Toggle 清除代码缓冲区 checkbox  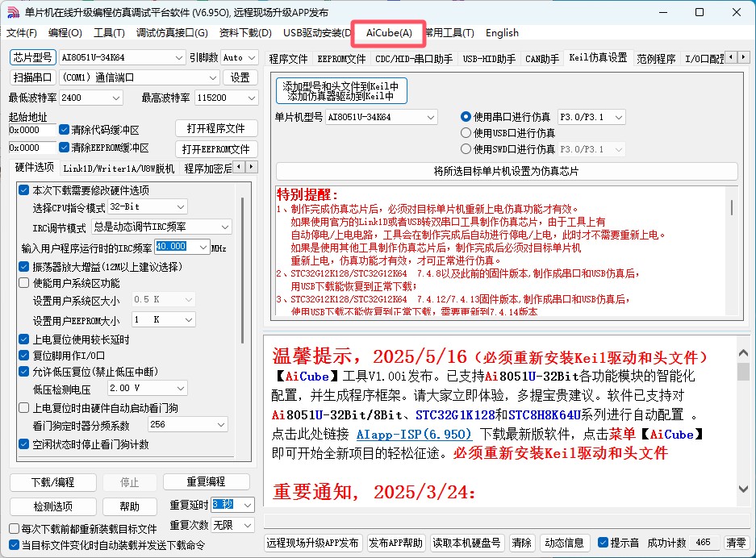[x=64, y=130]
